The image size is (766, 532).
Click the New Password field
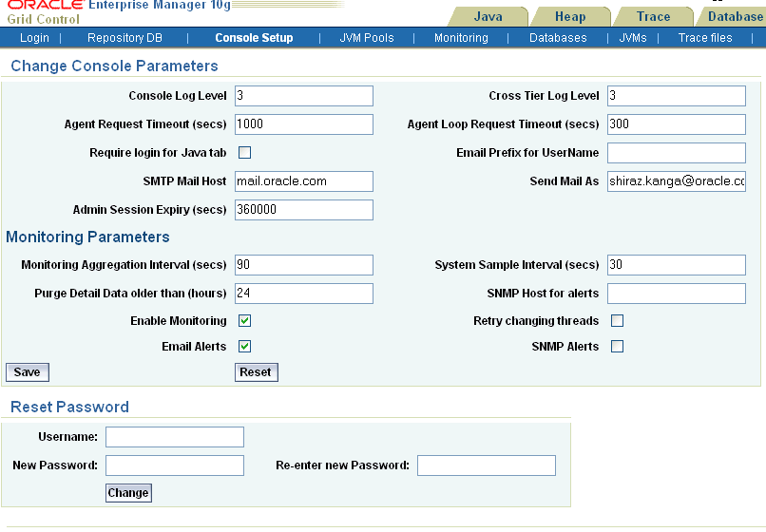click(x=175, y=465)
